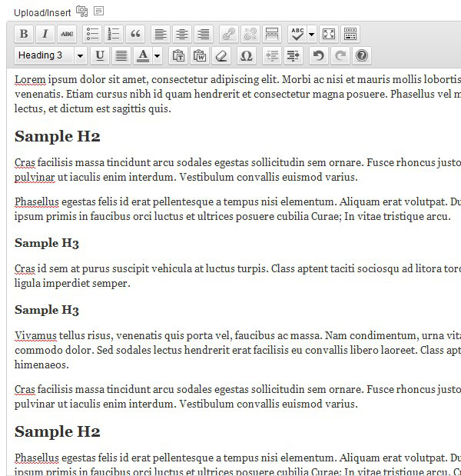Click the last 'Sample H2' heading
This screenshot has height=476, width=461.
pos(58,431)
